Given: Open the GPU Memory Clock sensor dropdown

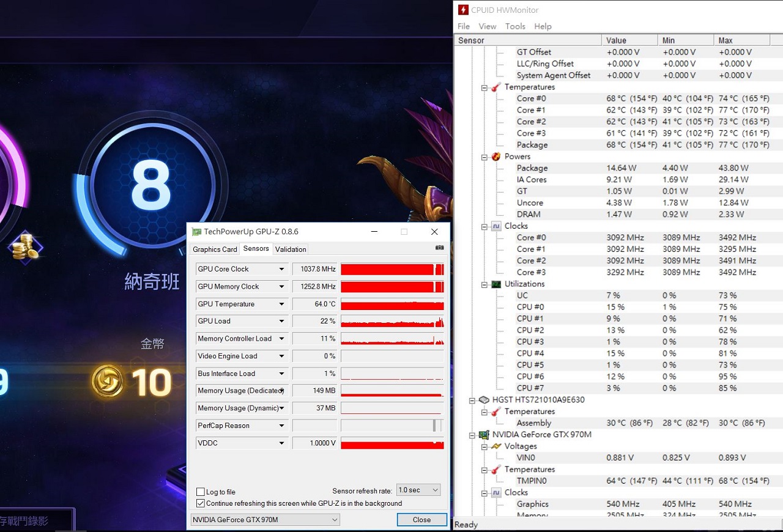Looking at the screenshot, I should pyautogui.click(x=282, y=287).
